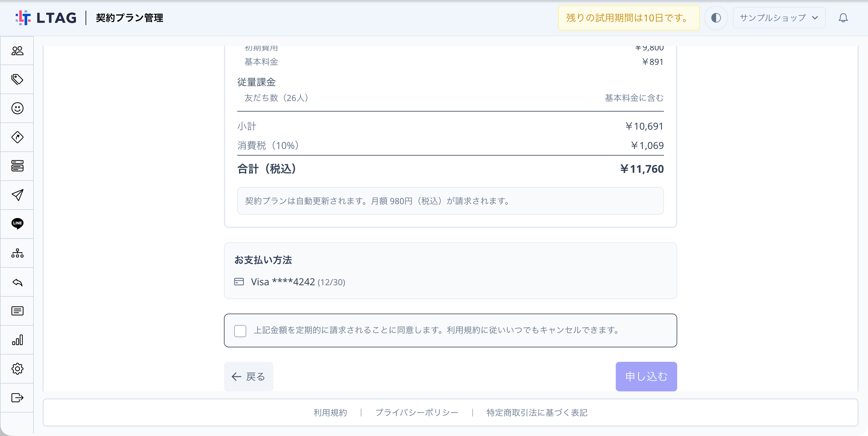The width and height of the screenshot is (868, 436).
Task: Open the bar chart analytics icon
Action: [x=17, y=340]
